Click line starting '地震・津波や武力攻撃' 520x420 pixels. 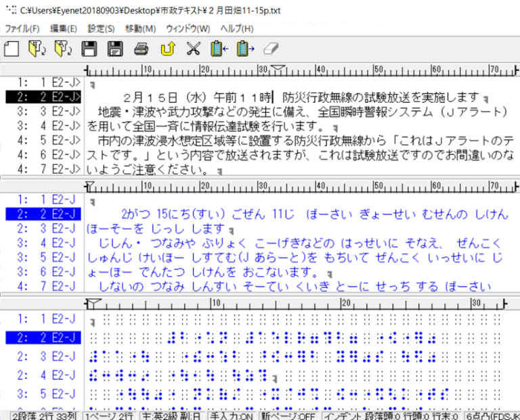[303, 112]
